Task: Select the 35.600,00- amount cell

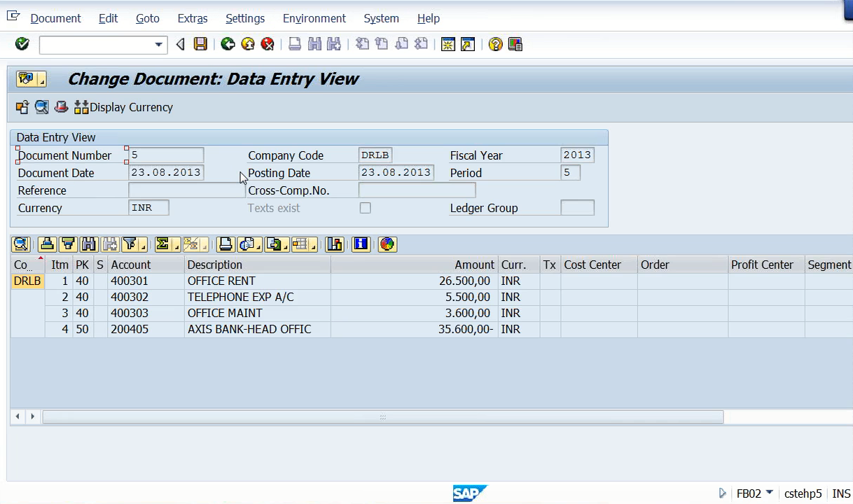Action: click(415, 329)
